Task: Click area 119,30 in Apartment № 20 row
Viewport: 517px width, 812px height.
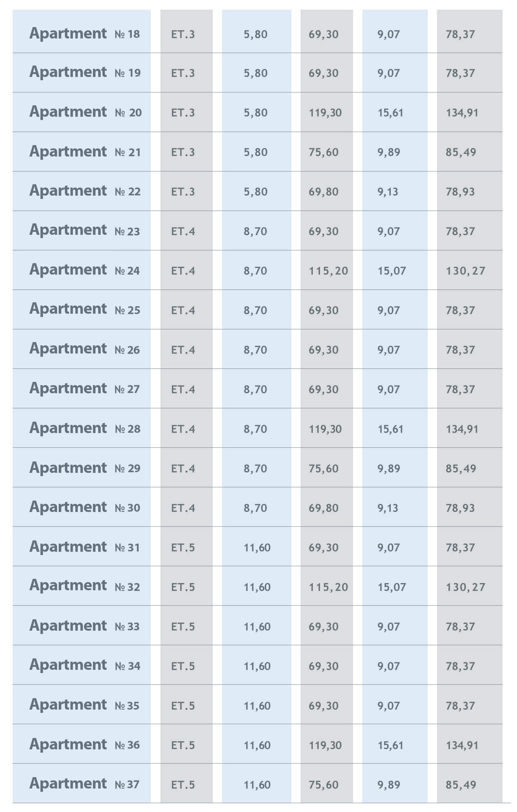Action: point(325,113)
